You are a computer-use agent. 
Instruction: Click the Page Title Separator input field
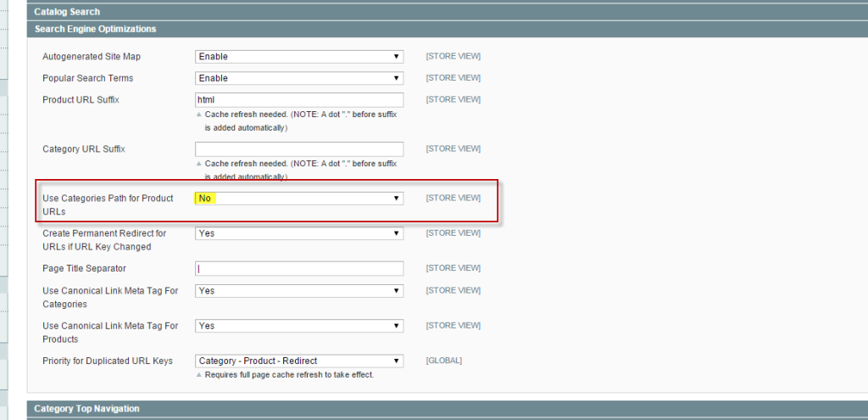[299, 269]
